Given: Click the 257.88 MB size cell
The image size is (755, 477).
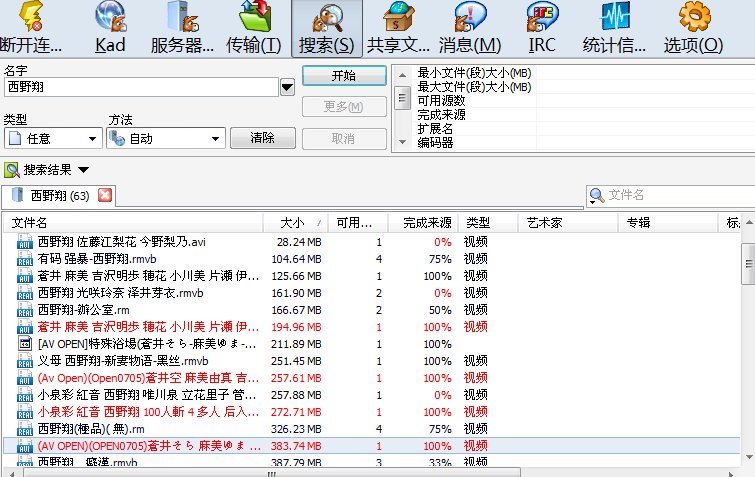Looking at the screenshot, I should (x=296, y=395).
